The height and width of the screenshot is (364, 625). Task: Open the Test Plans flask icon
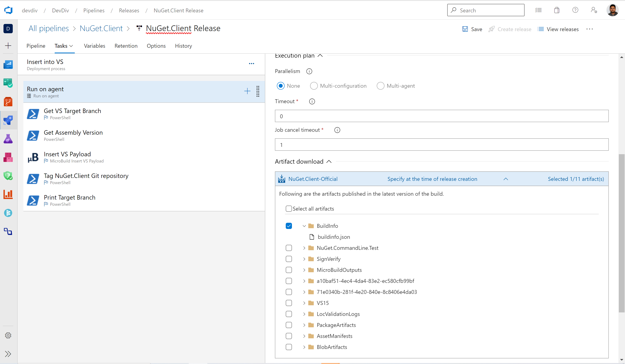coord(8,139)
